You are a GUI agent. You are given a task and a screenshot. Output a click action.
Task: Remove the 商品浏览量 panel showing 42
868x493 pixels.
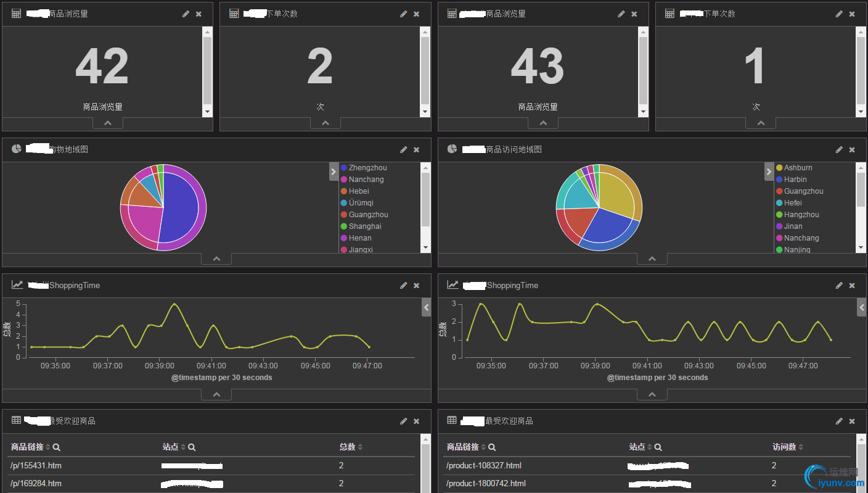199,14
